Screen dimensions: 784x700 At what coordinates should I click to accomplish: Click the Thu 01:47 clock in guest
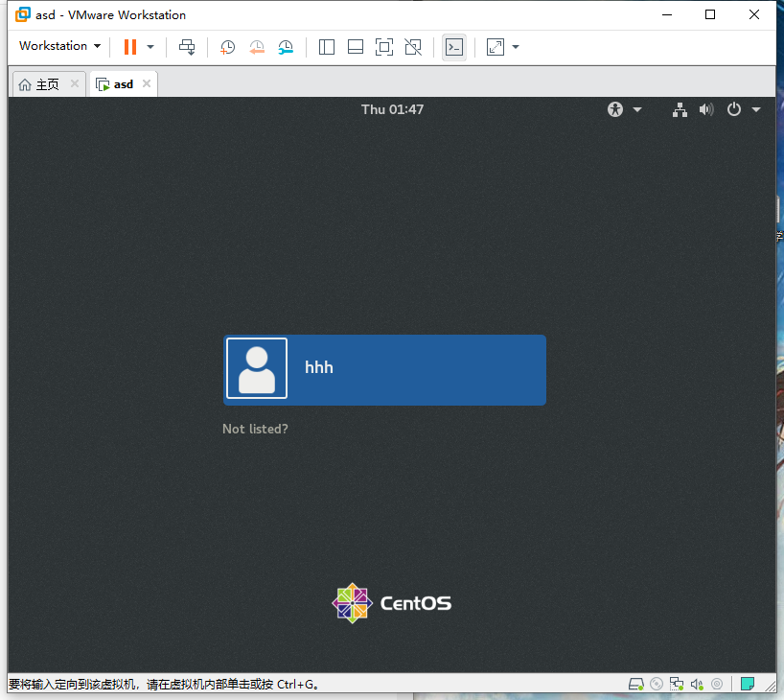393,109
